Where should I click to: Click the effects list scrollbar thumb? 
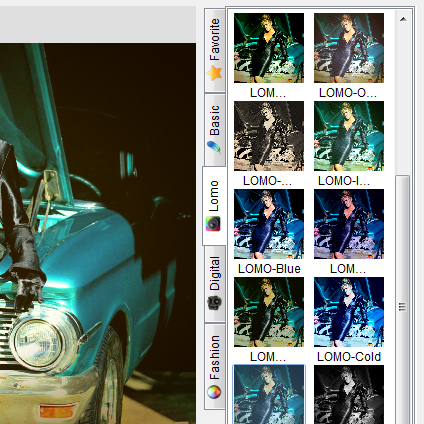pos(403,300)
